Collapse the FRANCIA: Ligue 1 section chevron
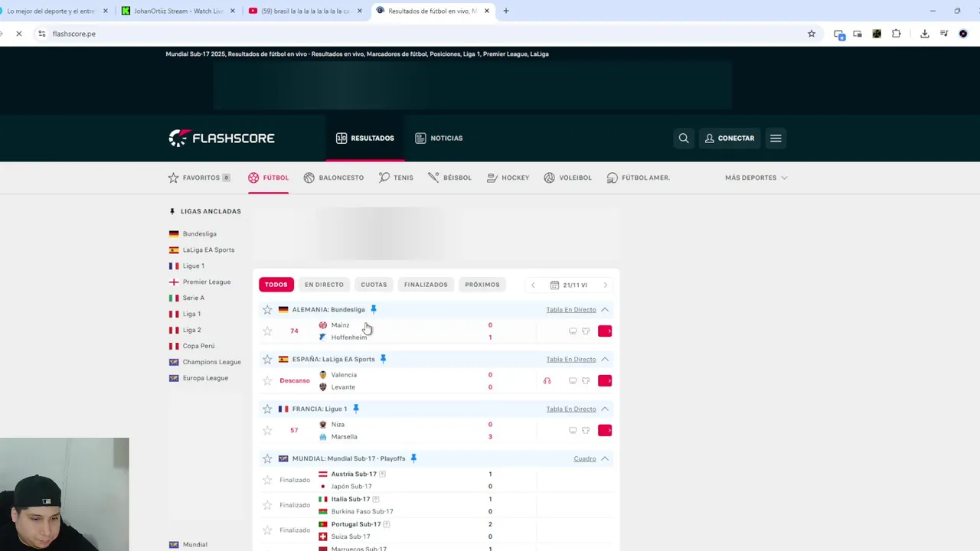The image size is (980, 551). pos(605,409)
